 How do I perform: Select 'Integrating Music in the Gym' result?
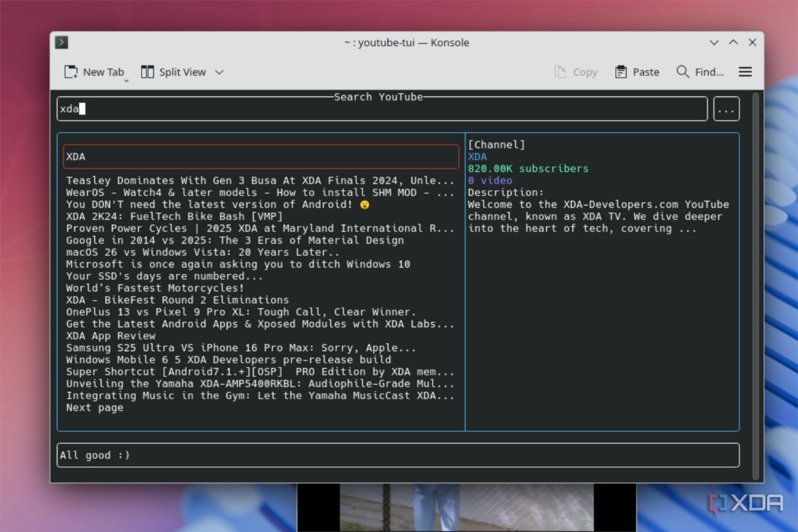click(260, 396)
